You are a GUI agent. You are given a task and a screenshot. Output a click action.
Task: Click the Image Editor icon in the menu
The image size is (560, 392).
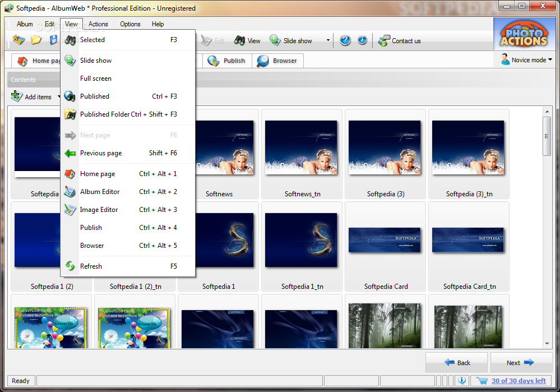70,210
